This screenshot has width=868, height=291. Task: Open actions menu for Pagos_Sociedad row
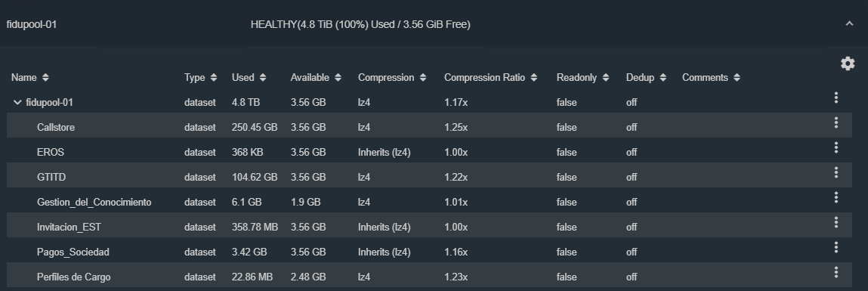pos(836,247)
